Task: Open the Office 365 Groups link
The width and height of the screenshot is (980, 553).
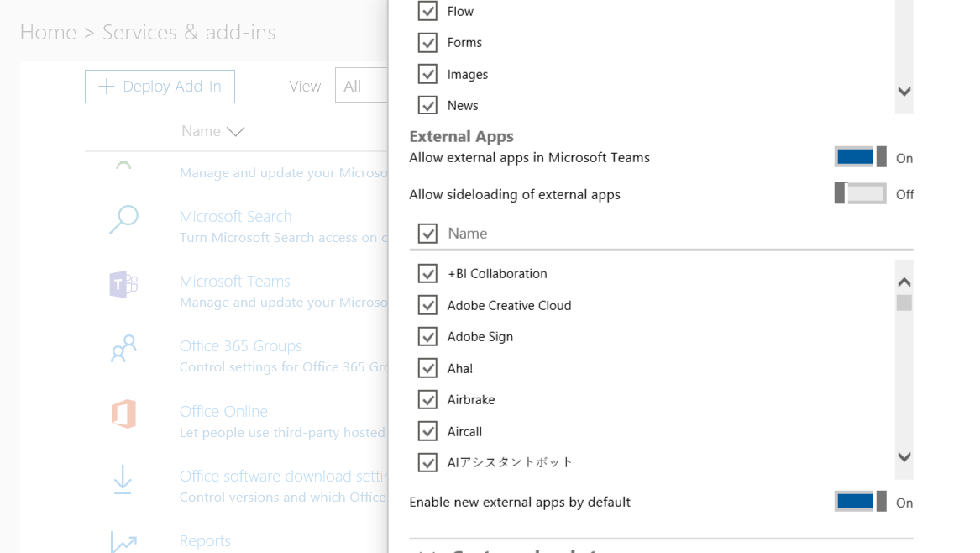Action: (240, 346)
